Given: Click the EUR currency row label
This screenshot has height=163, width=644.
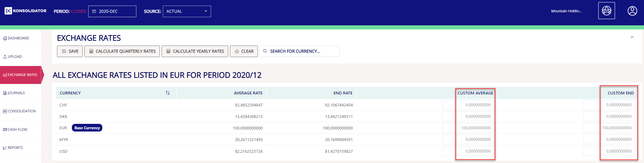Looking at the screenshot, I should 63,128.
